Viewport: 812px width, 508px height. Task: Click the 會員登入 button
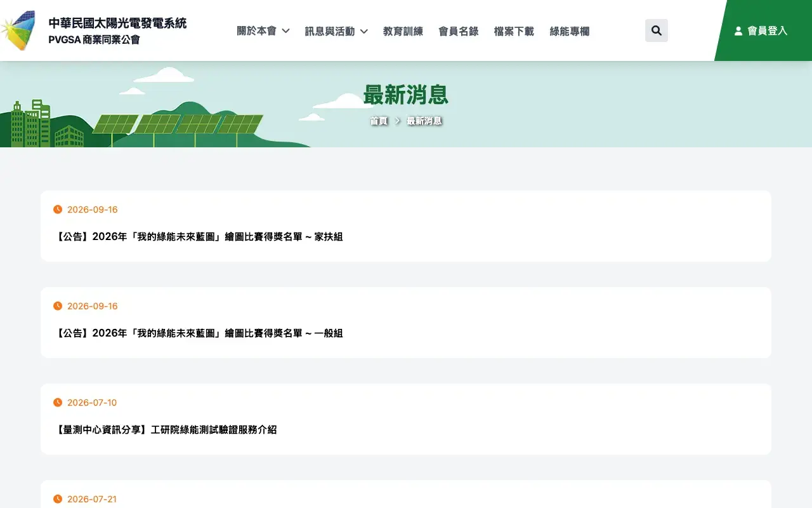tap(763, 30)
